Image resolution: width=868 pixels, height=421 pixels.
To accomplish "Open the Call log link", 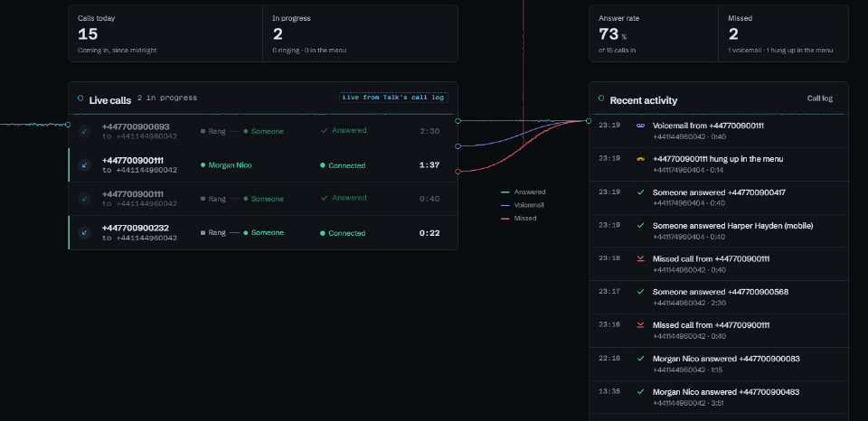I will tap(819, 98).
